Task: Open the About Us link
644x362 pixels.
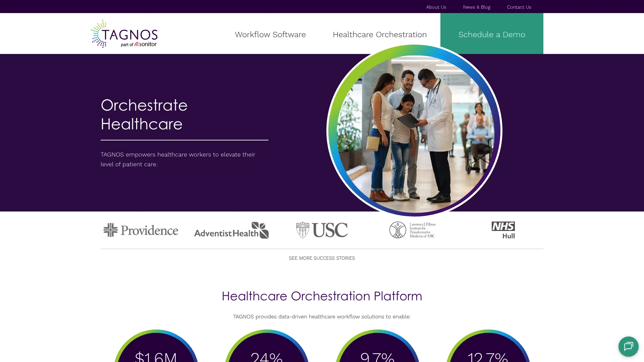Action: [436, 7]
